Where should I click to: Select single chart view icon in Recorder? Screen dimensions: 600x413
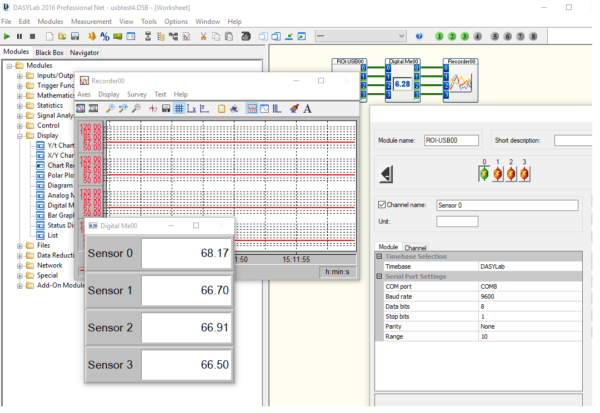coord(264,109)
